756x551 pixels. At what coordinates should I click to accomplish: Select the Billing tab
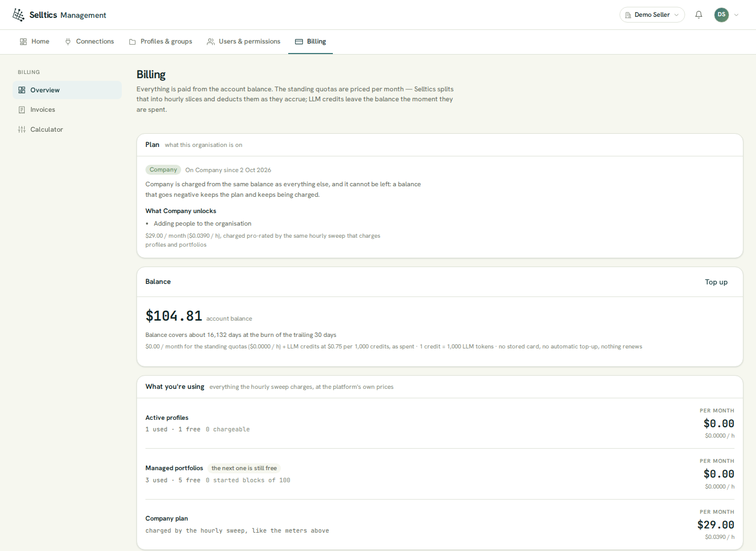click(310, 41)
